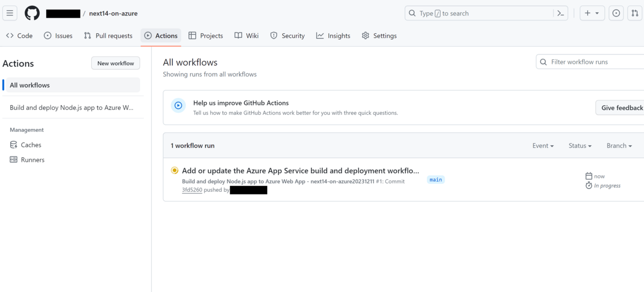Click 'Showing runs from all workflows' text
The height and width of the screenshot is (292, 644).
click(210, 74)
